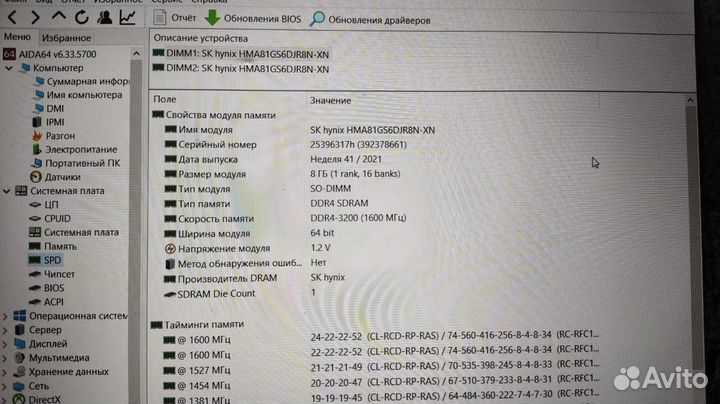Click the Поле column header
The image size is (720, 404).
pos(165,99)
